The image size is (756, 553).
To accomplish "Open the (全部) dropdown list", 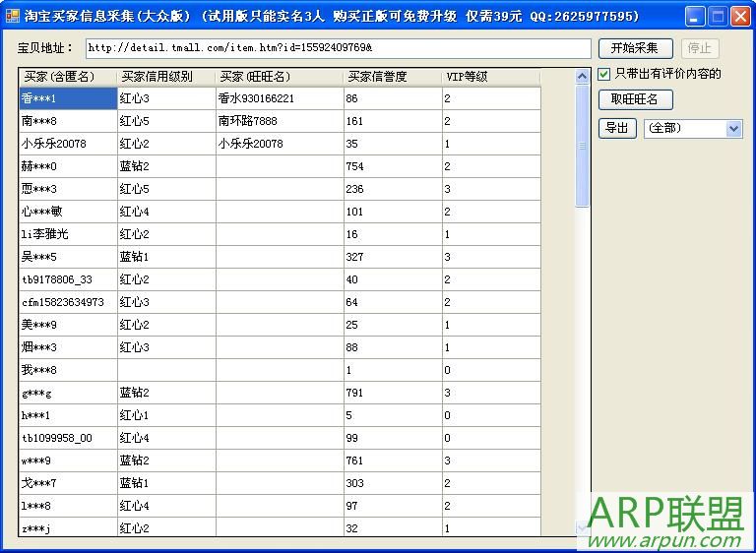I will pyautogui.click(x=733, y=129).
